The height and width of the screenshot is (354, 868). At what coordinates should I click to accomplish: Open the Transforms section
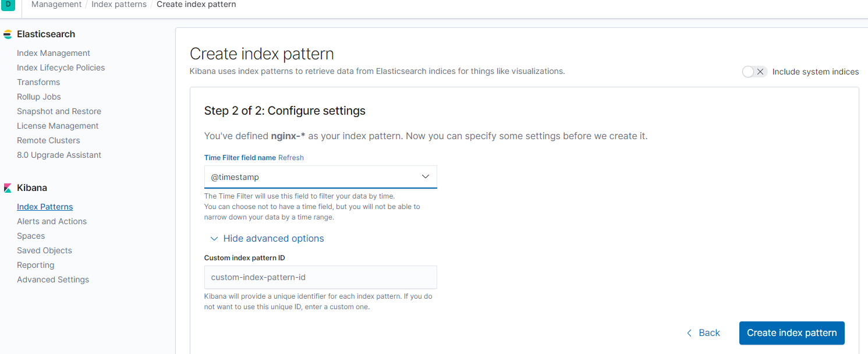point(38,82)
